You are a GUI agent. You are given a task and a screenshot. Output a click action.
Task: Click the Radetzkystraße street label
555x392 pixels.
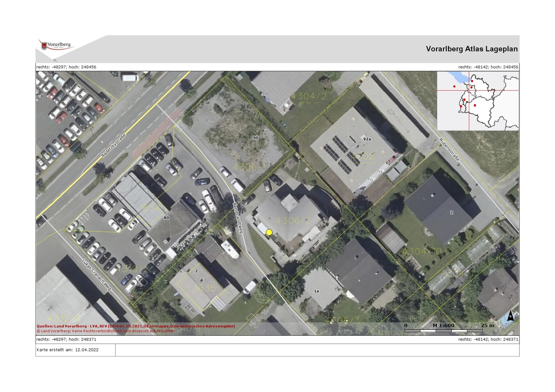tap(113, 146)
